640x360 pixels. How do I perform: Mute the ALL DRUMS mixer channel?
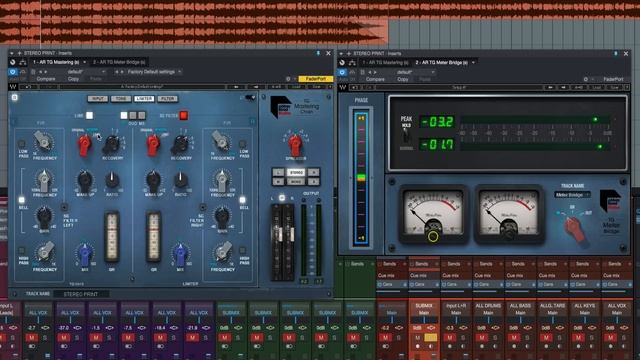(482, 338)
